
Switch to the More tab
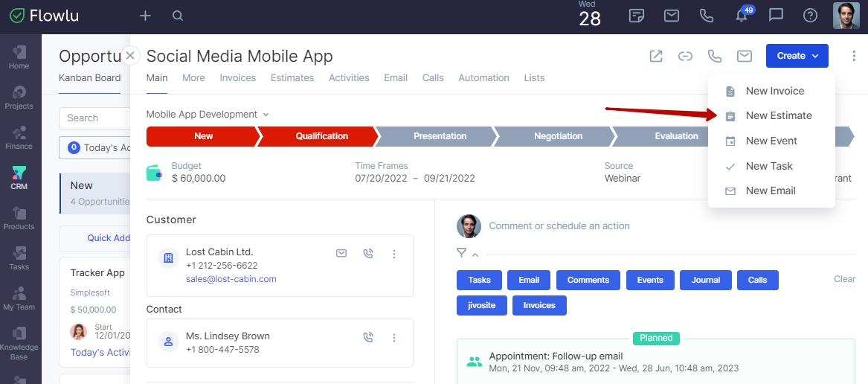(x=193, y=78)
